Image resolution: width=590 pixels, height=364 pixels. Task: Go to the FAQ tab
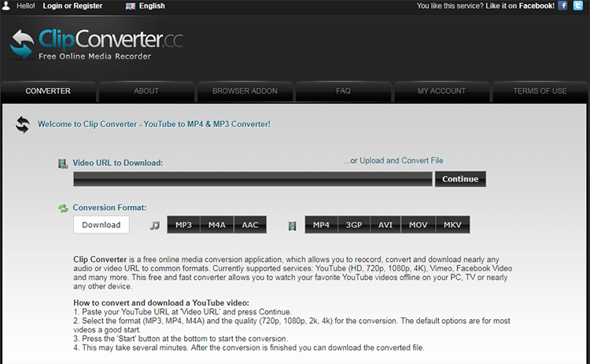[343, 91]
